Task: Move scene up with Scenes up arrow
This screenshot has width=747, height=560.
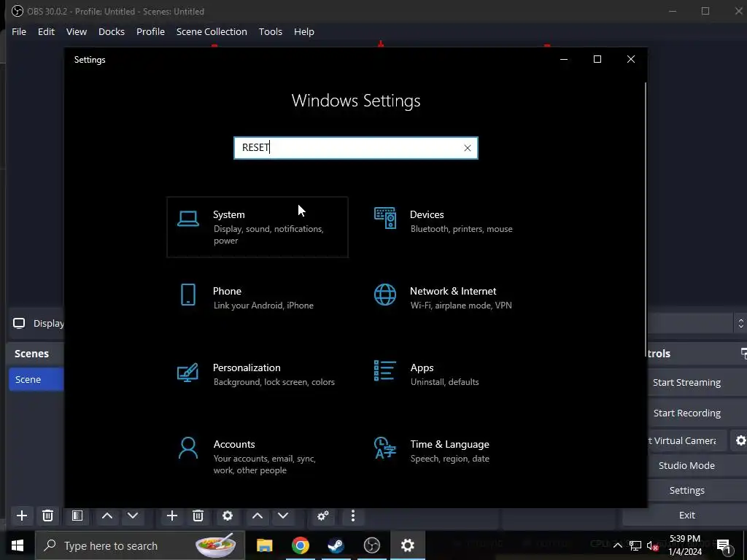Action: [x=107, y=516]
